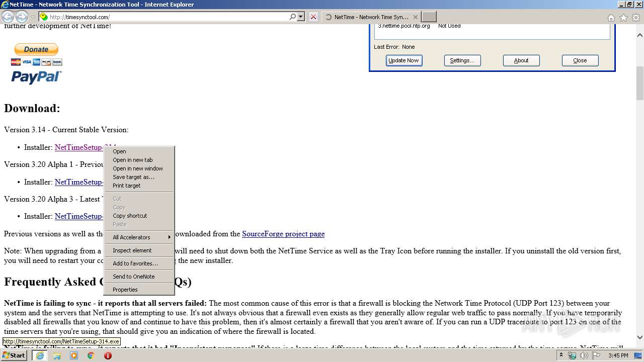Choose Open from the context menu

coord(139,151)
